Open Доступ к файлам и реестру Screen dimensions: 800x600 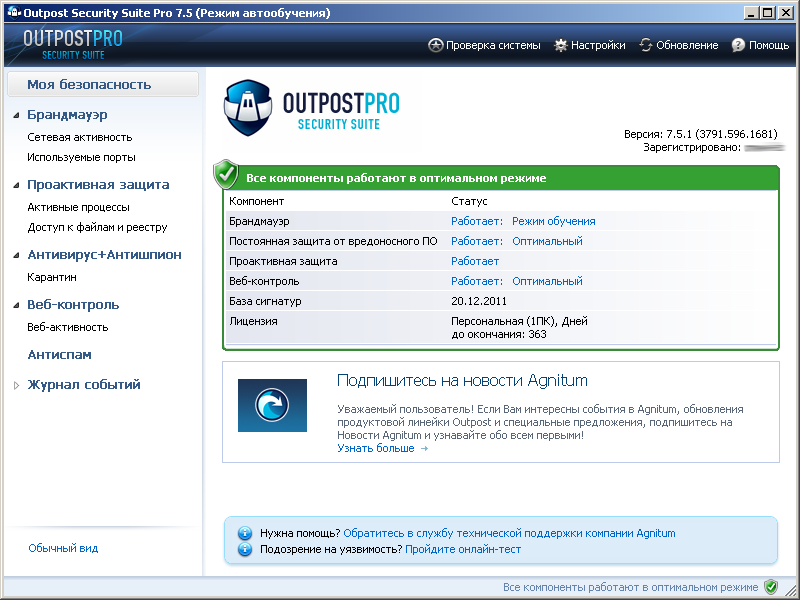97,227
